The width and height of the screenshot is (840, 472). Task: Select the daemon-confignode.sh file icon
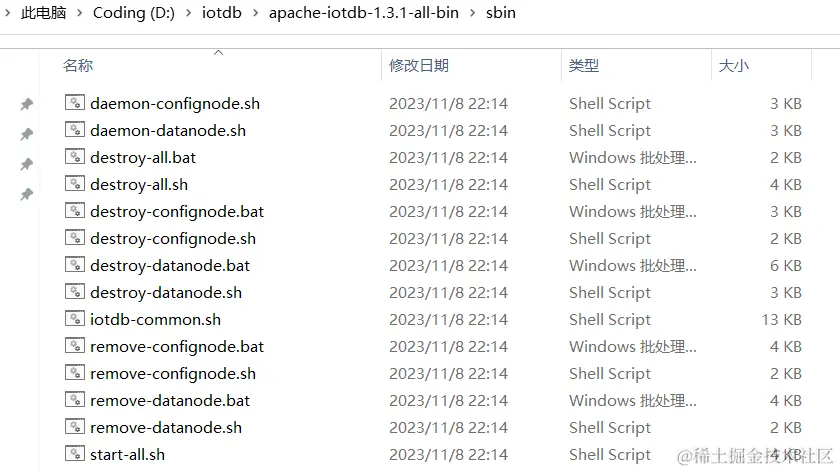[x=75, y=102]
